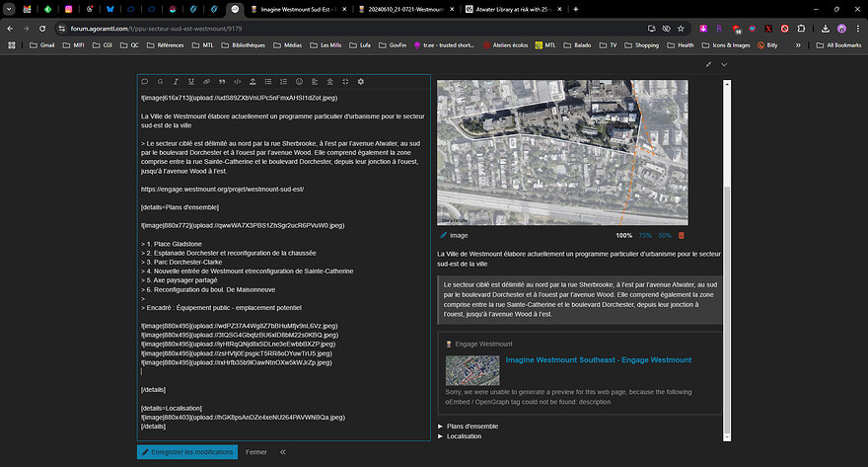Open the Bibliothèques bookmarks folder
Viewport: 868px width, 467px height.
[x=243, y=45]
